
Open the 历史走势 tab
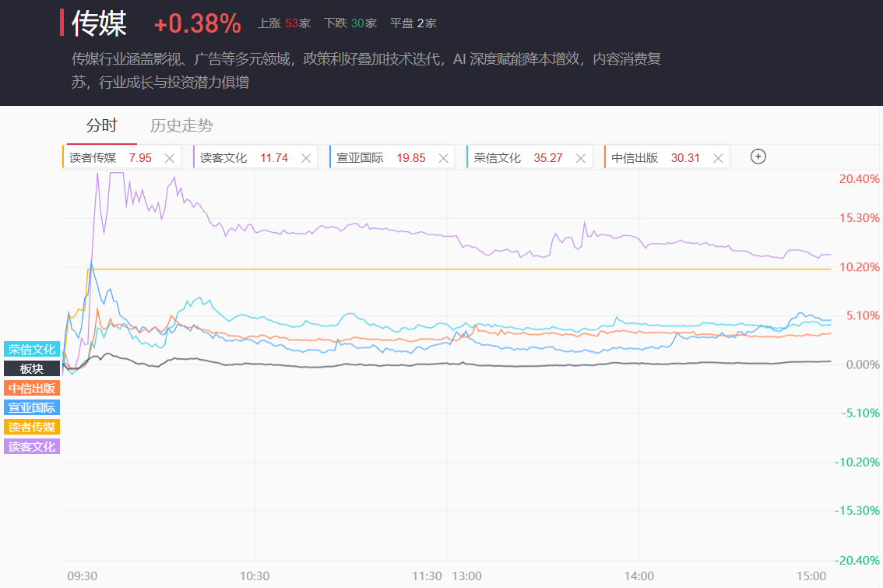tap(181, 126)
